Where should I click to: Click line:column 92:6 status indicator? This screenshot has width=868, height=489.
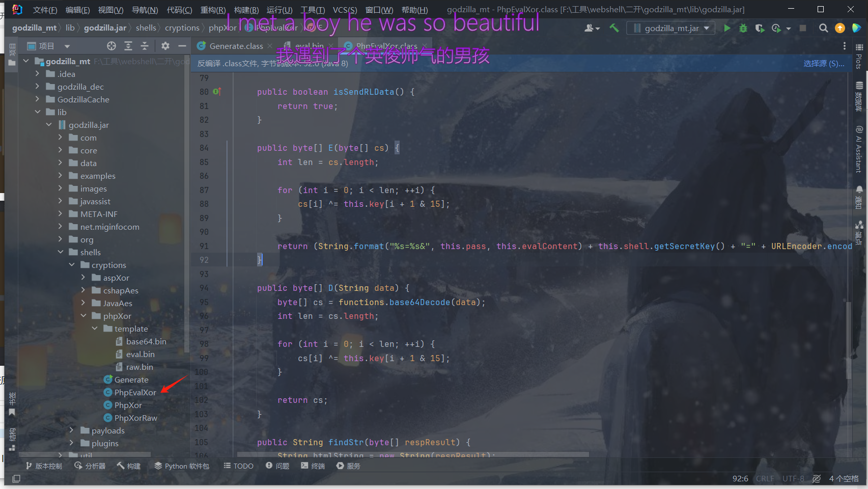(740, 479)
